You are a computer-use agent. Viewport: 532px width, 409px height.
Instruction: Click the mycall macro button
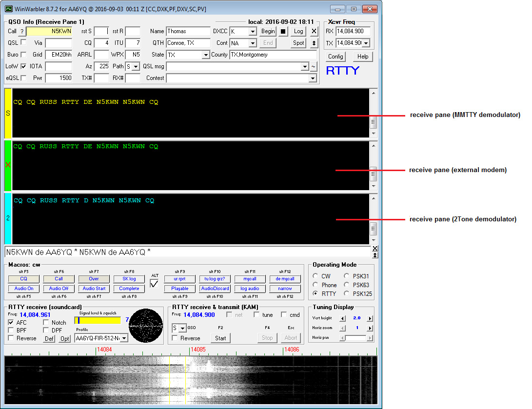250,279
